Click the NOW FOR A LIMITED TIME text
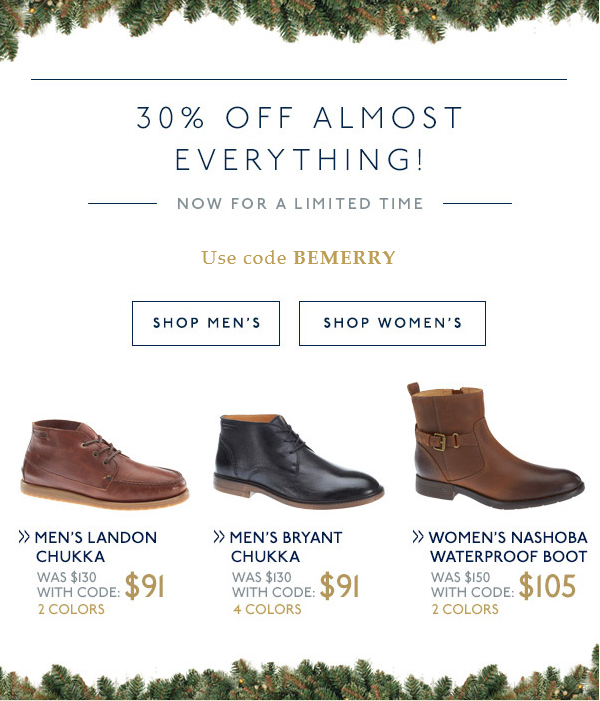Viewport: 600px width, 701px height. [x=300, y=204]
